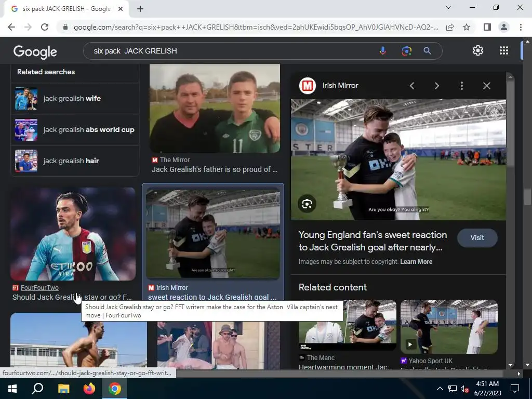Open the tab search chevron in title bar
This screenshot has height=399, width=532.
[448, 7]
